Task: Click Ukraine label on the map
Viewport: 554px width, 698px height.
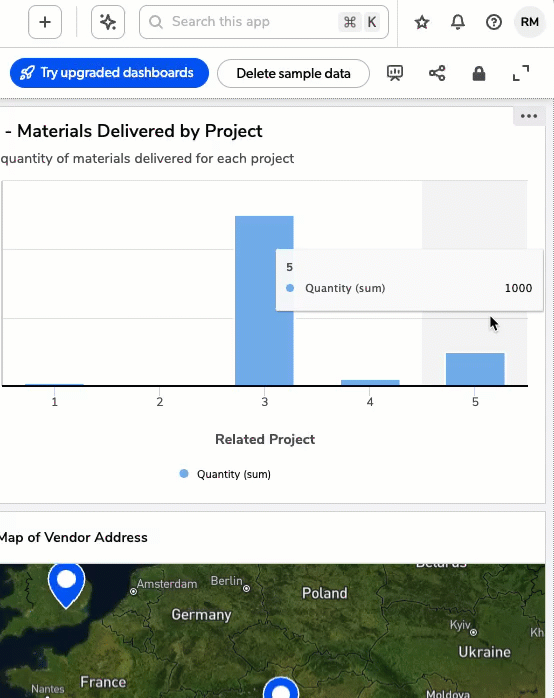Action: (x=485, y=652)
